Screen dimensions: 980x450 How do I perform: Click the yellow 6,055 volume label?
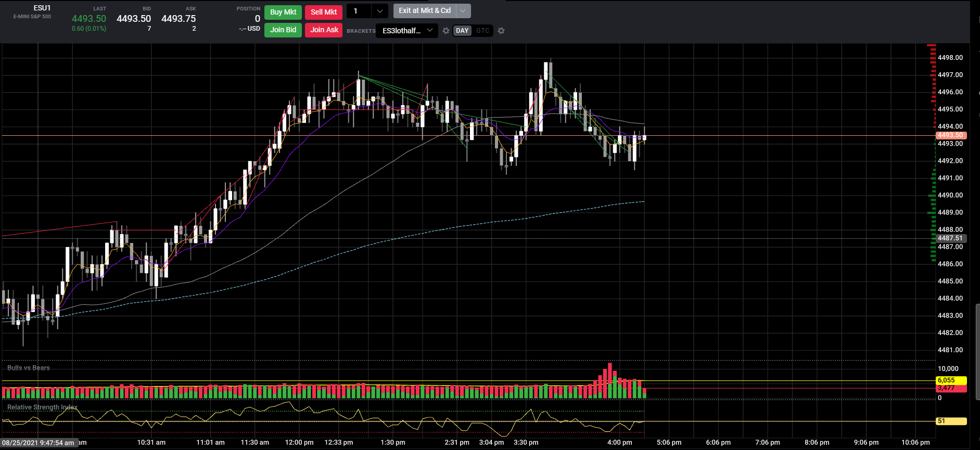pyautogui.click(x=951, y=380)
